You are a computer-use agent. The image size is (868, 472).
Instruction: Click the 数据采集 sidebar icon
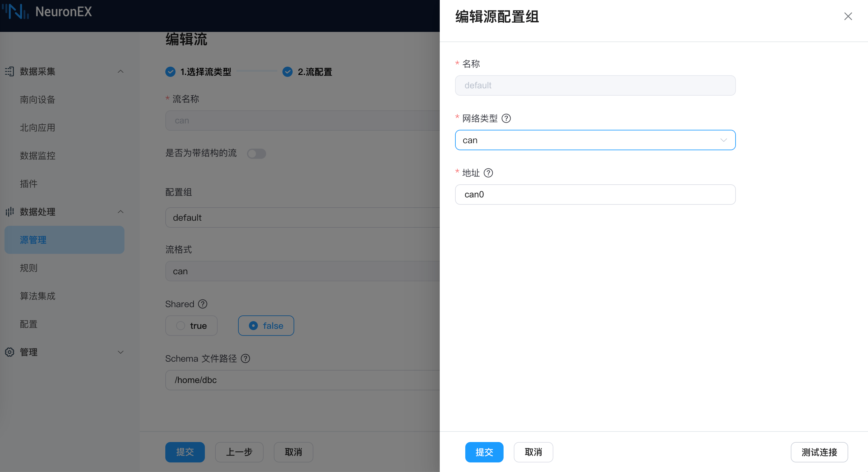coord(10,71)
